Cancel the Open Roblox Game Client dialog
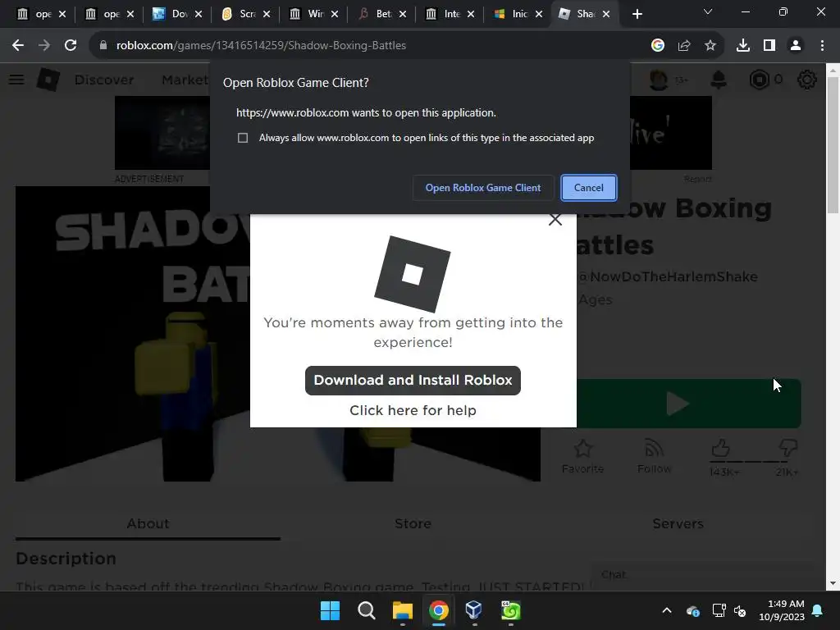This screenshot has width=840, height=630. 589,188
